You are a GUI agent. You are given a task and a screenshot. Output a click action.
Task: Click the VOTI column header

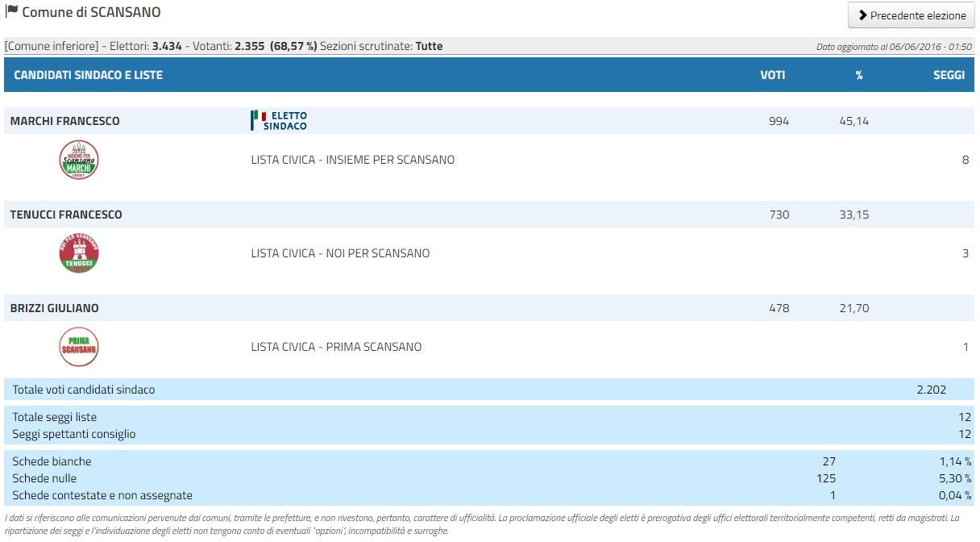pos(772,75)
